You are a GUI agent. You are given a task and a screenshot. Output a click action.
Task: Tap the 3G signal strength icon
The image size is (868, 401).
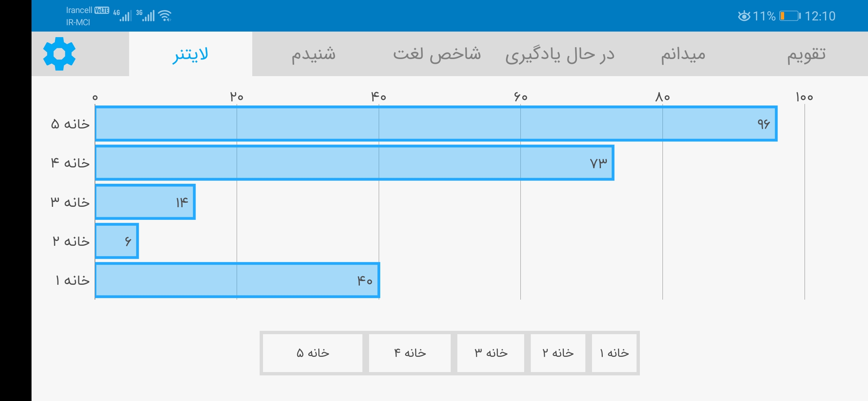click(145, 15)
